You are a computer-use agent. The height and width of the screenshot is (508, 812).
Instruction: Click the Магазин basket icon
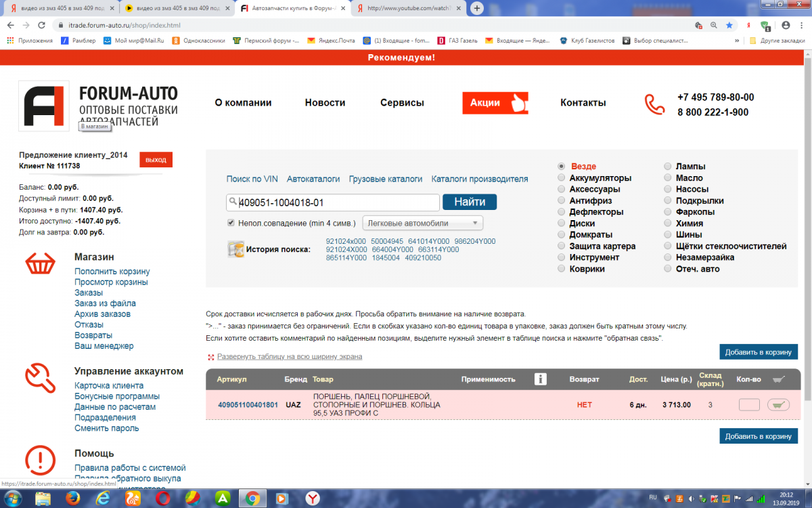(x=40, y=264)
